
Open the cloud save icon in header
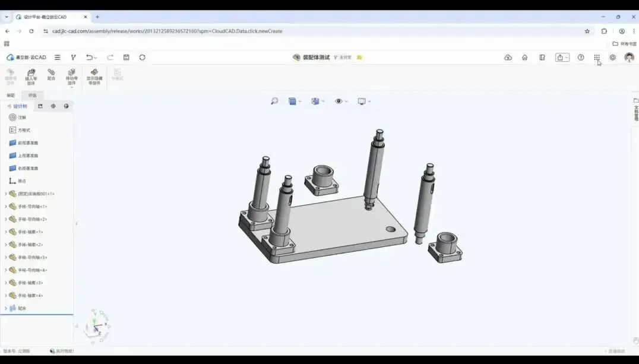[508, 58]
